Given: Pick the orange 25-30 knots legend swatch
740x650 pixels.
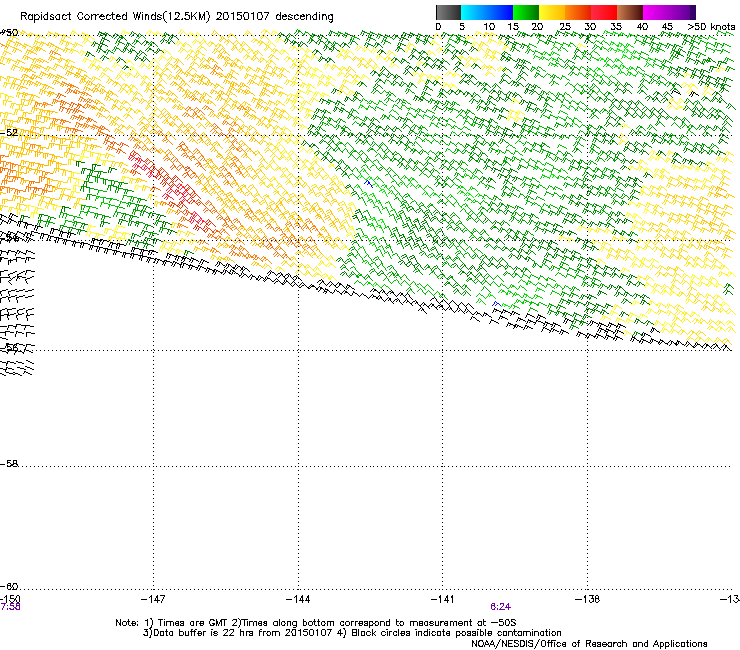Looking at the screenshot, I should (578, 12).
